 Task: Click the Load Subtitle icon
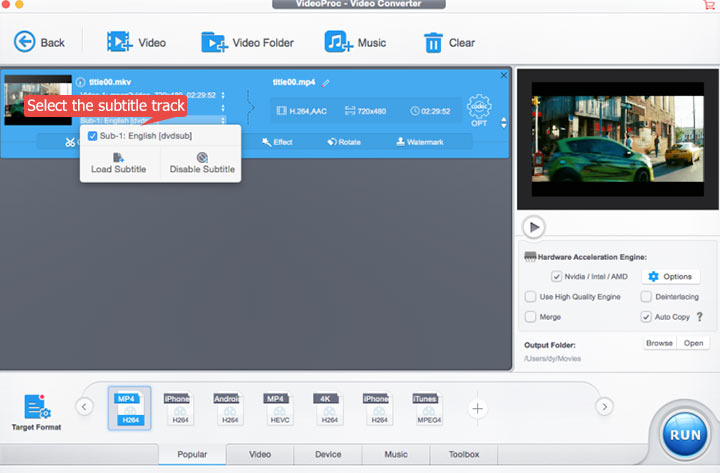pos(118,157)
